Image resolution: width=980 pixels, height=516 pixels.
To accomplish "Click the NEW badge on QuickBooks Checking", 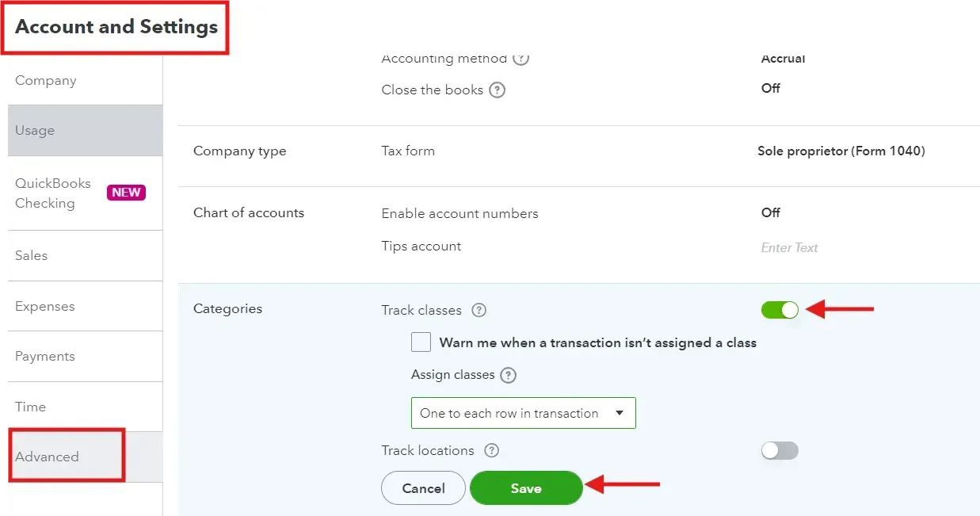I will [127, 192].
